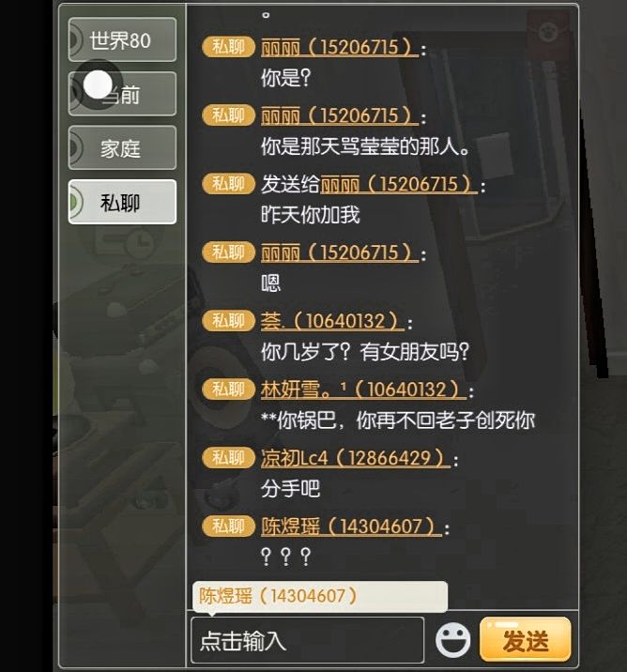Open 陈煜瑶（14304607）sender name link
The image size is (627, 672).
[351, 527]
